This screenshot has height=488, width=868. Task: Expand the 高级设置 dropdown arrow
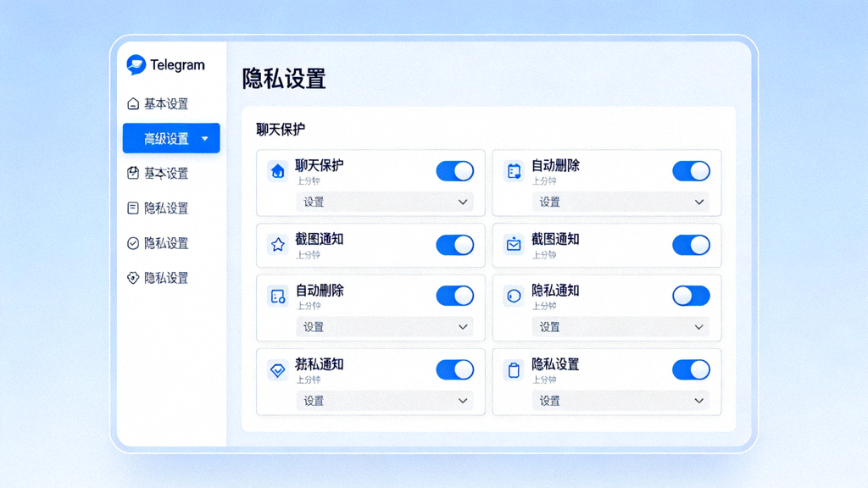[x=204, y=138]
